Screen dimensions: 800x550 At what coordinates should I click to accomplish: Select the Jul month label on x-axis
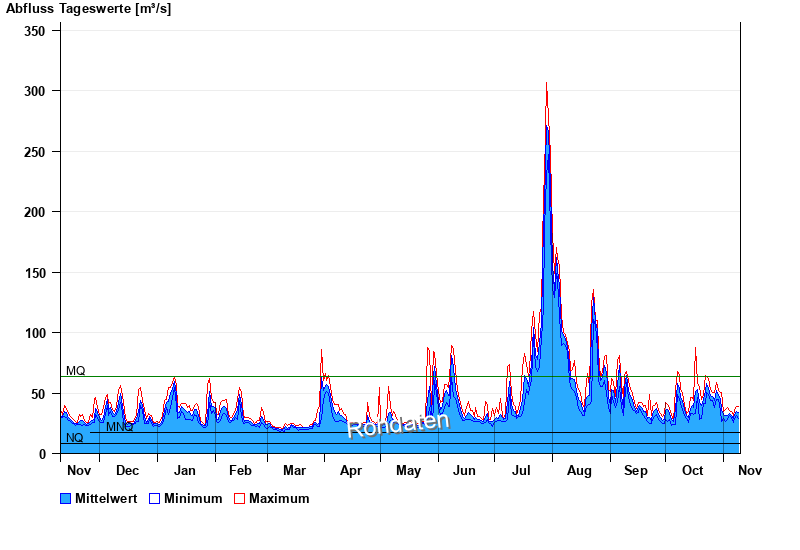[522, 470]
